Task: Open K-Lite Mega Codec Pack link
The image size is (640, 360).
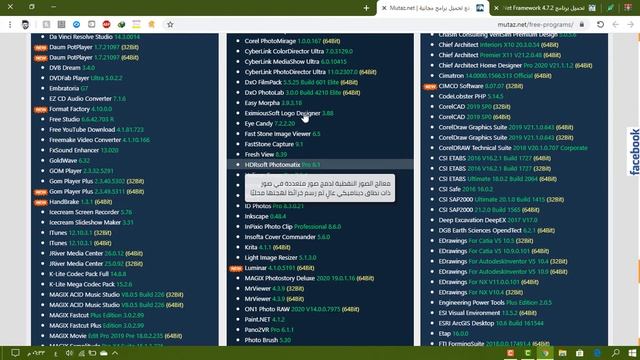Action: [91, 284]
